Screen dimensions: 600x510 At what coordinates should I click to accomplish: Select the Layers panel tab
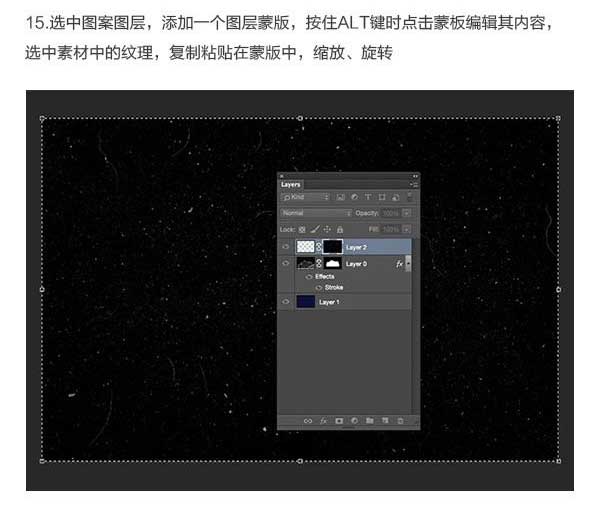click(x=290, y=185)
